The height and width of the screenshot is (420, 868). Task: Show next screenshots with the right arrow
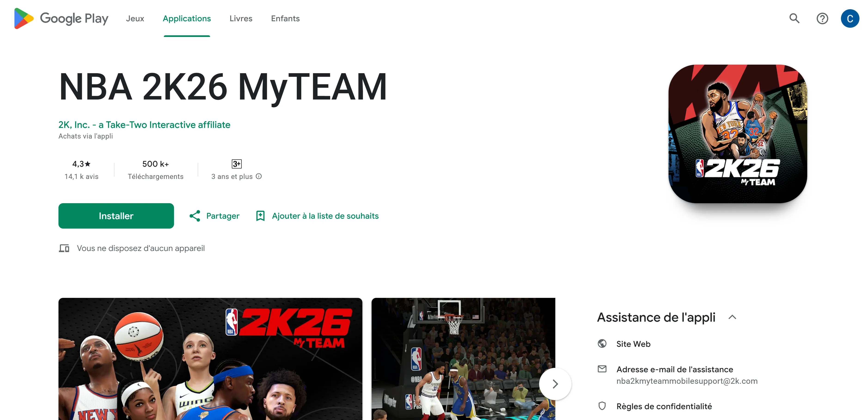pyautogui.click(x=555, y=384)
